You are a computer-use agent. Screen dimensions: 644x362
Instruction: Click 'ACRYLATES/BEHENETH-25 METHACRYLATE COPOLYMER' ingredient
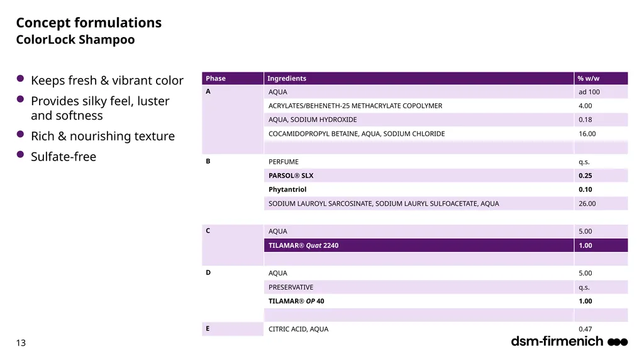pos(355,106)
